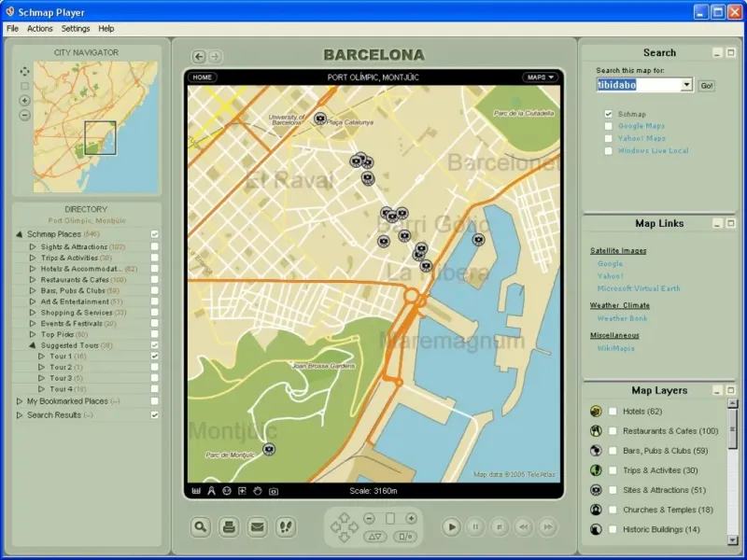This screenshot has height=560, width=747.
Task: Click the zoom slider handle below map
Action: 390,519
